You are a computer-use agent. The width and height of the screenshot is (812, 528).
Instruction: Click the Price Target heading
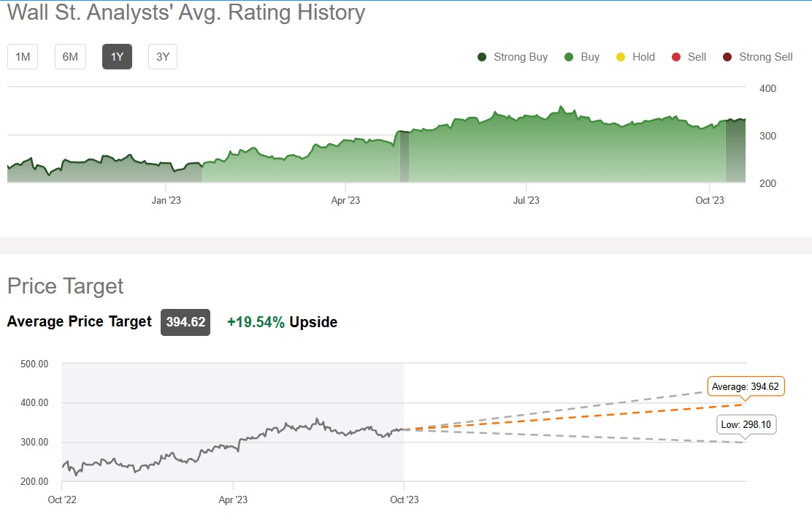[66, 286]
